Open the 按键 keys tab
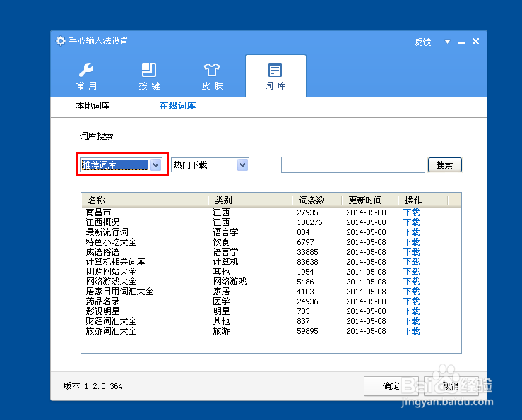 (150, 76)
